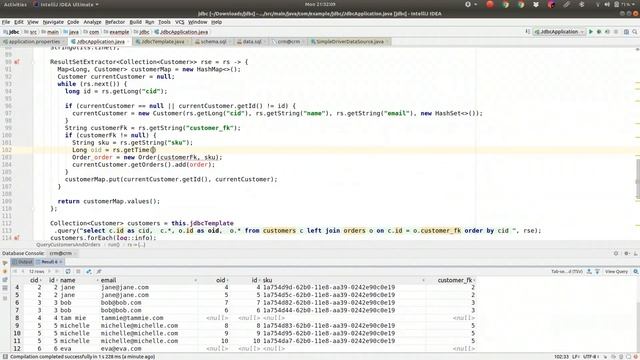640x360 pixels.
Task: Start debugging with the bug icon
Action: coord(599,32)
